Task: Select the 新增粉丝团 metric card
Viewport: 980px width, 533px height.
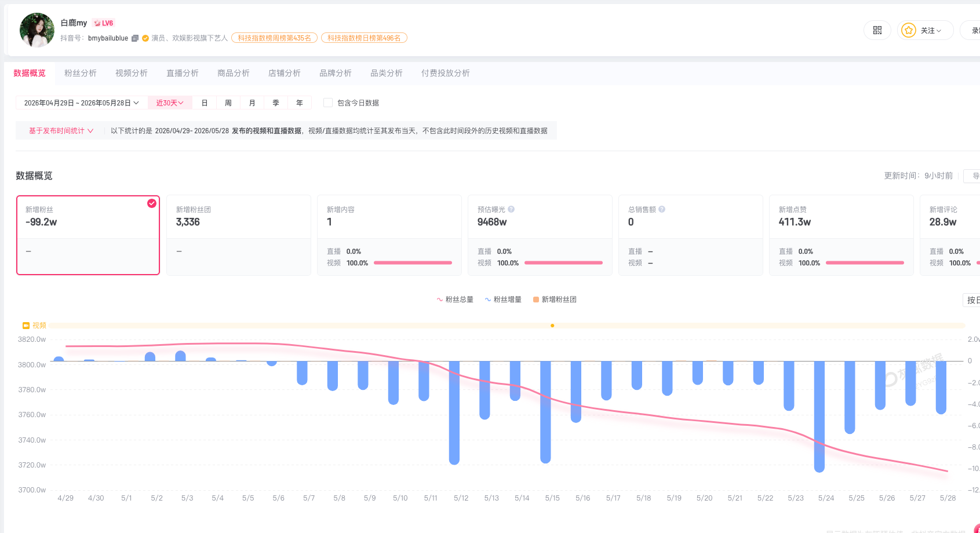Action: tap(239, 235)
